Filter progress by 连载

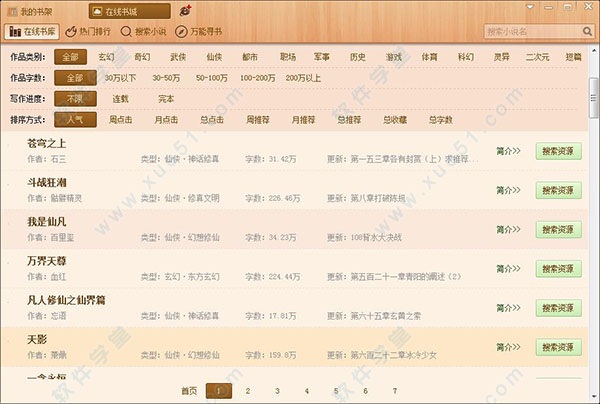pos(121,99)
